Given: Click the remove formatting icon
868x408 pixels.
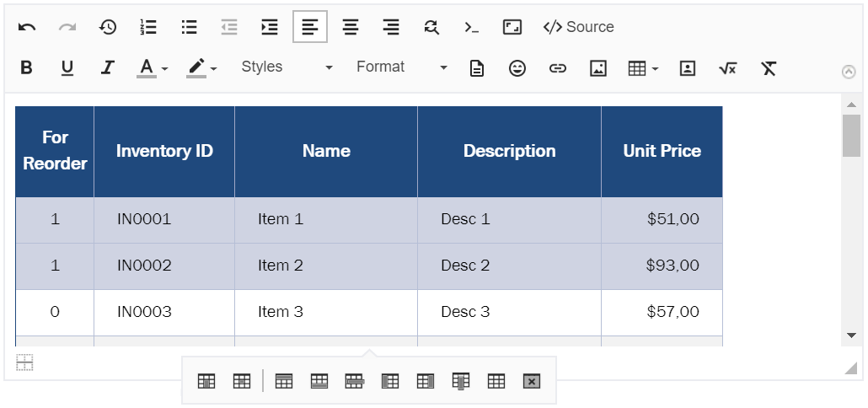Looking at the screenshot, I should (769, 68).
